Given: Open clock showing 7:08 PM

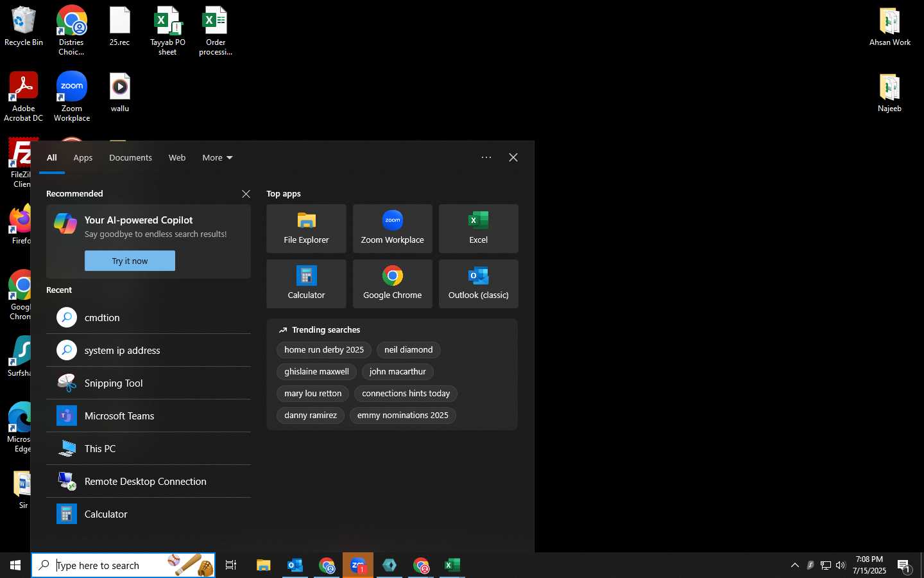Looking at the screenshot, I should [869, 565].
